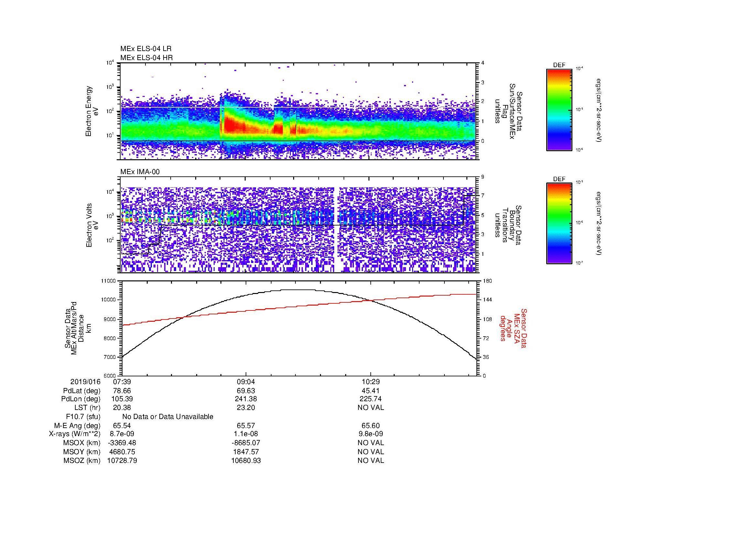Screen dimensions: 756x534
Task: Click the peak of the black altitude curve
Action: pyautogui.click(x=298, y=290)
